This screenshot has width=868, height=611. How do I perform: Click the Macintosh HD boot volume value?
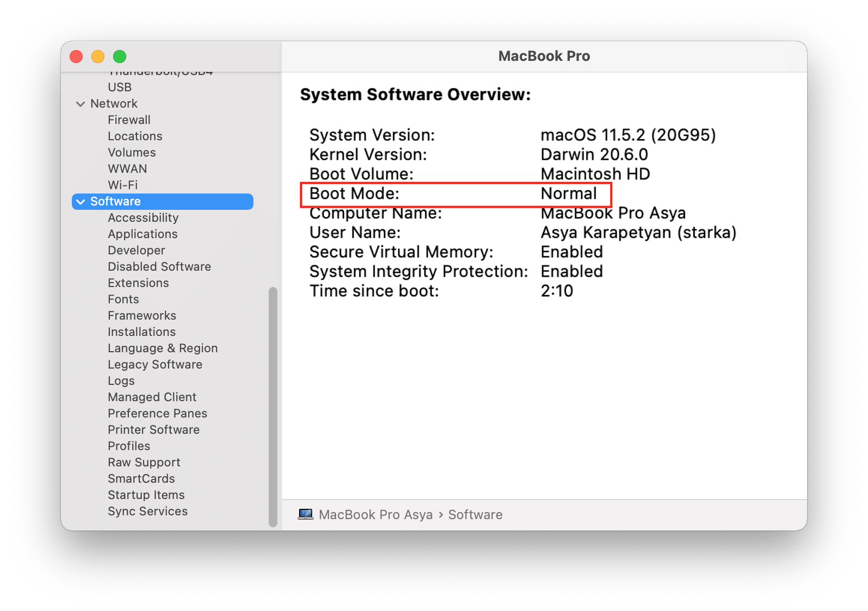(595, 174)
